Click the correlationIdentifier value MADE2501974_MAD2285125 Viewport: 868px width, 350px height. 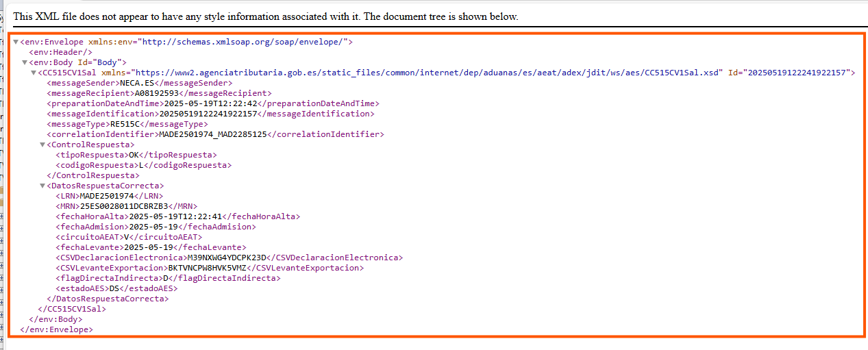(212, 134)
